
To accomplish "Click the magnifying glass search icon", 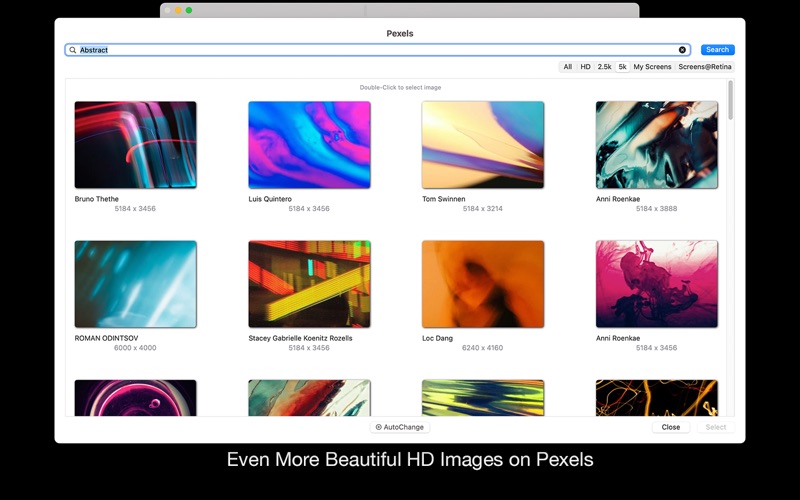I will pos(73,50).
